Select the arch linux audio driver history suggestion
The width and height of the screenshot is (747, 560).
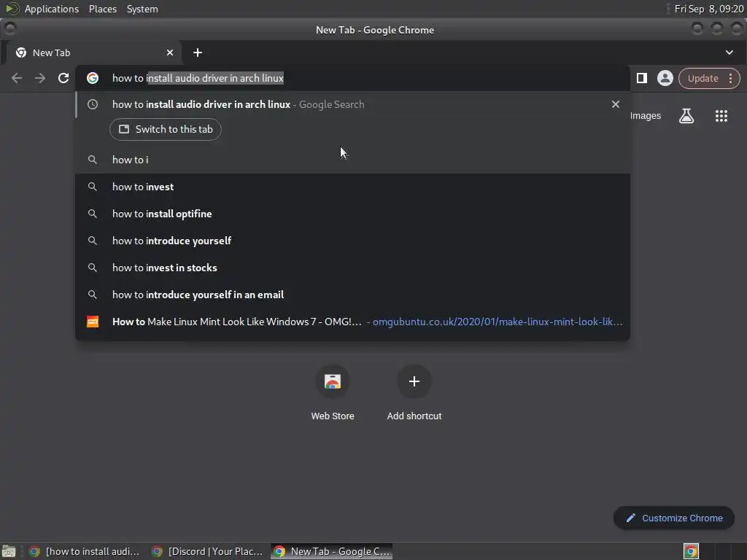pyautogui.click(x=352, y=104)
